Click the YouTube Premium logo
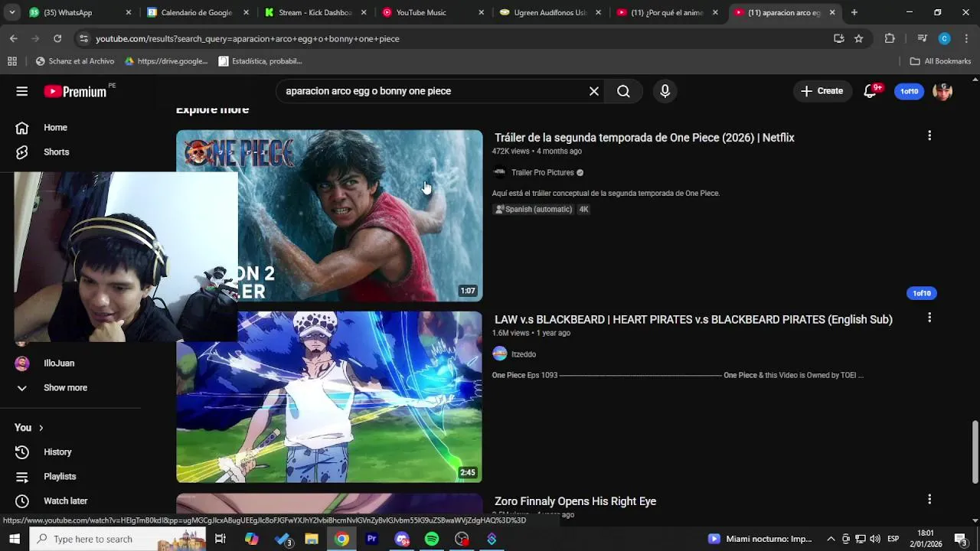 pyautogui.click(x=75, y=91)
